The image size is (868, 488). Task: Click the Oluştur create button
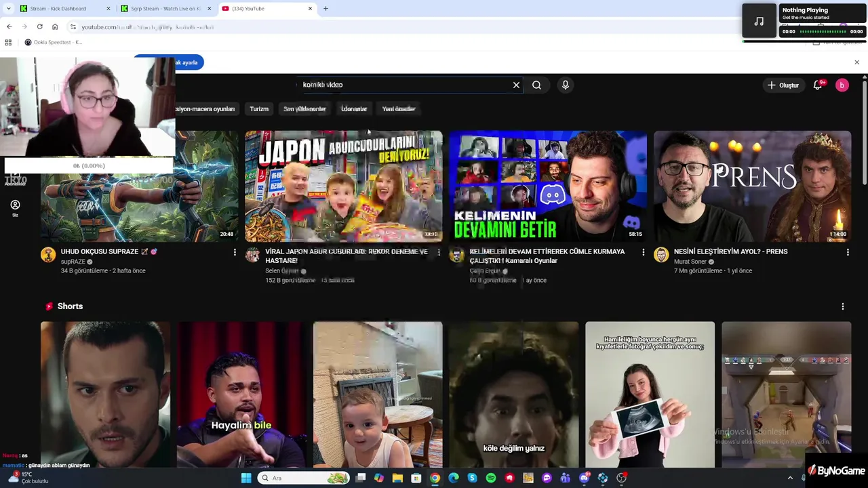pyautogui.click(x=783, y=85)
